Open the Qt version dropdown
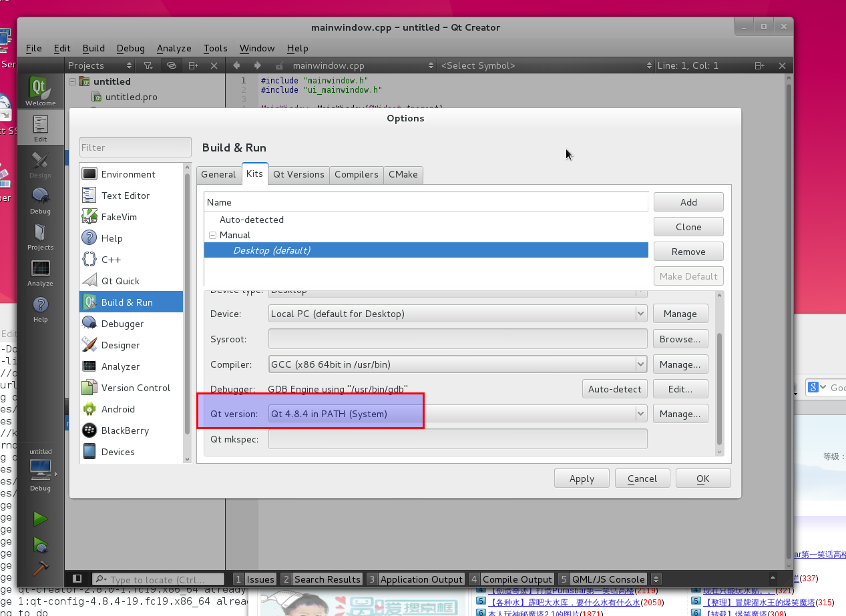Viewport: 846px width, 616px height. 457,414
